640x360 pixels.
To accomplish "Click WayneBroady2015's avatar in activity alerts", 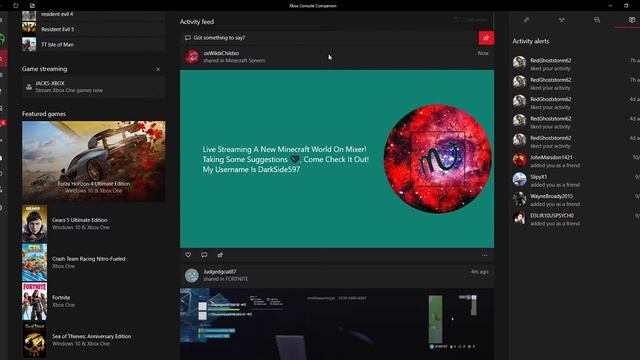I will click(x=520, y=199).
